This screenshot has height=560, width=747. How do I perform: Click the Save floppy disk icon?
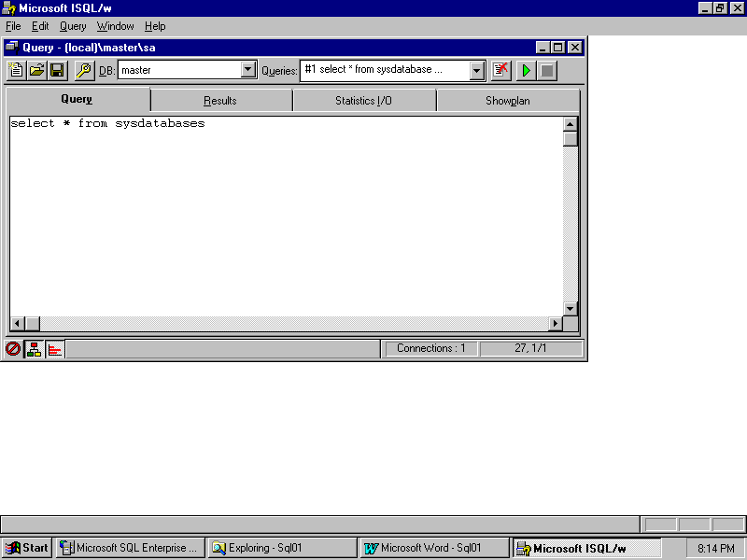(57, 70)
